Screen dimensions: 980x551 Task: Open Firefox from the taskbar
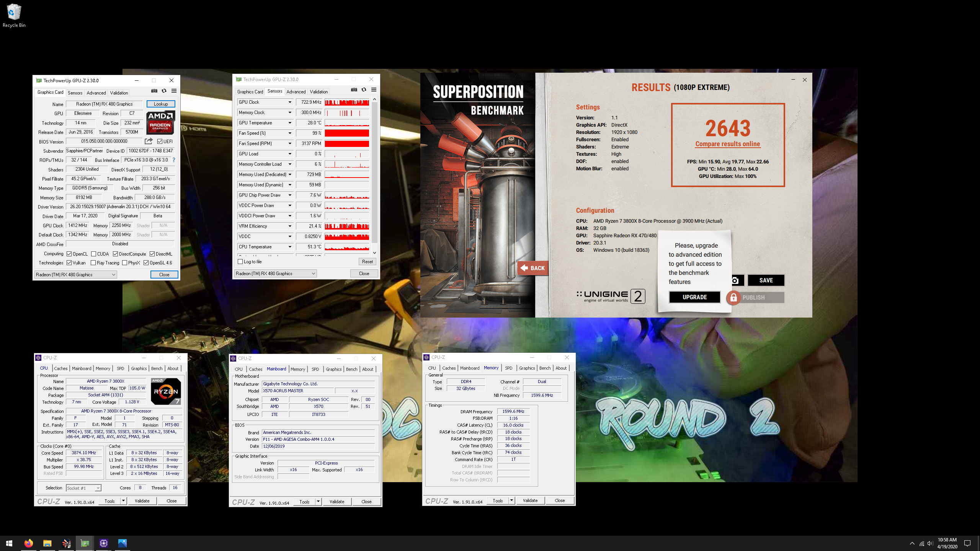pyautogui.click(x=28, y=543)
